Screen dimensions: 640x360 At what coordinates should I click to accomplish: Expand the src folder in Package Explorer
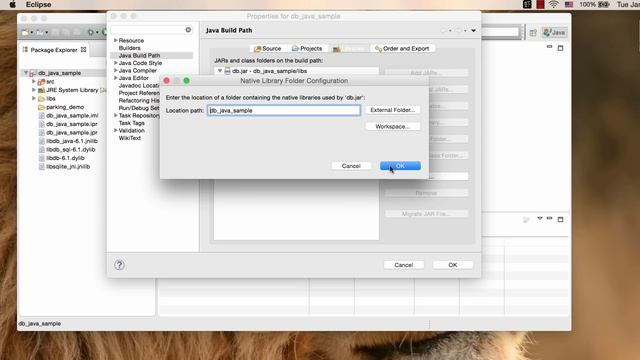click(33, 81)
